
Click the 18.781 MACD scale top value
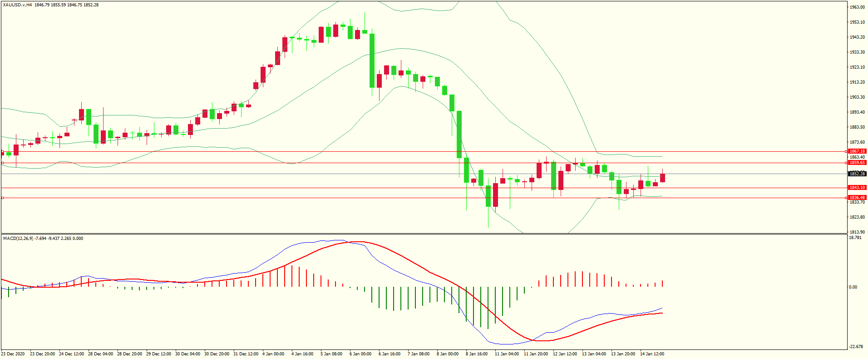point(855,238)
